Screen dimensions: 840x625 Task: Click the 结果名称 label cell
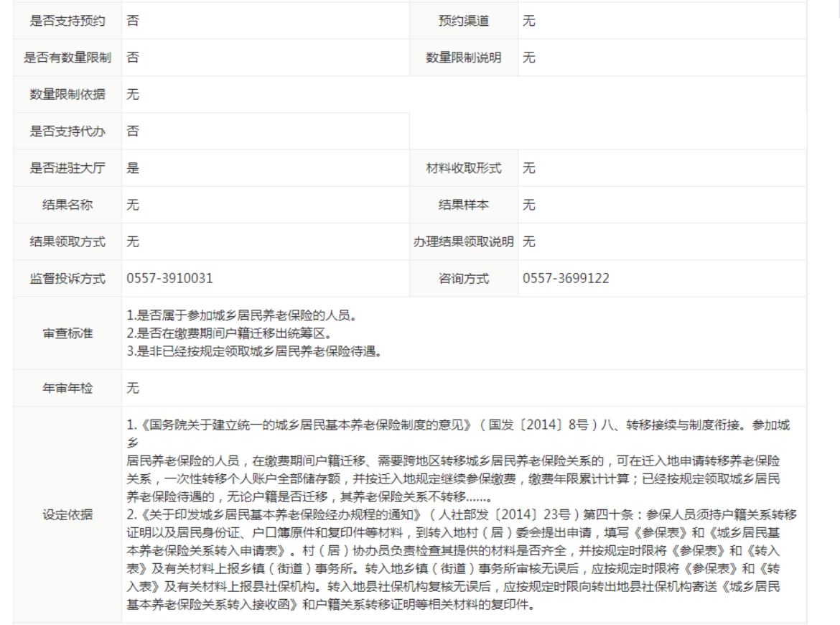click(x=66, y=205)
